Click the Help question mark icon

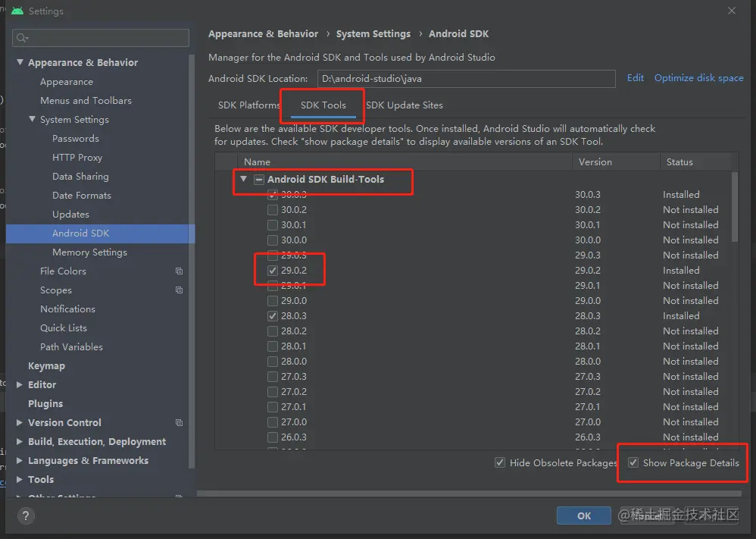click(x=26, y=516)
